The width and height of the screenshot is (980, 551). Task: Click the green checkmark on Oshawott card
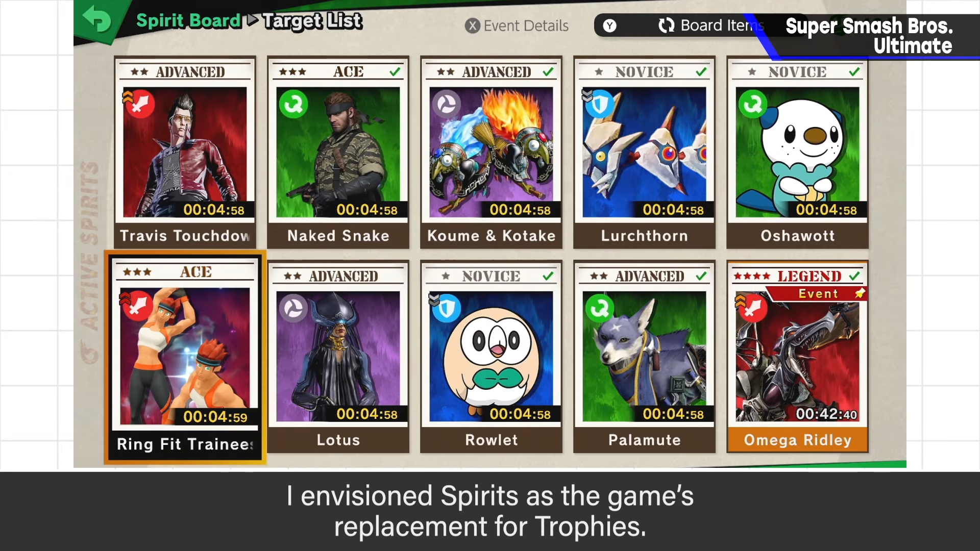[x=854, y=72]
